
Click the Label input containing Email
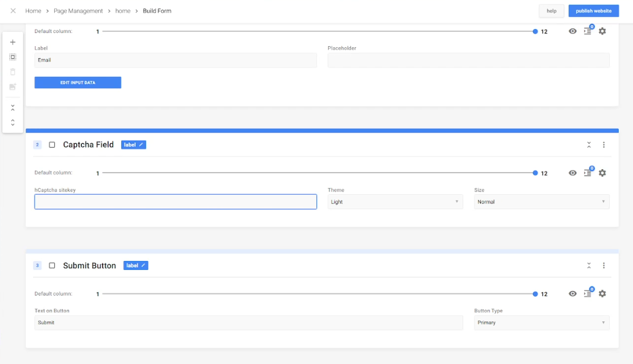(175, 60)
